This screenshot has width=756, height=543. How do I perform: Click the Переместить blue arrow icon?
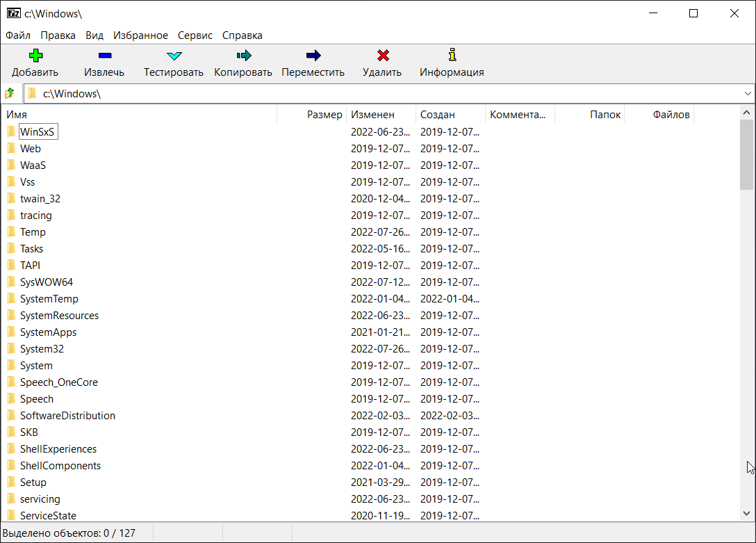tap(313, 56)
